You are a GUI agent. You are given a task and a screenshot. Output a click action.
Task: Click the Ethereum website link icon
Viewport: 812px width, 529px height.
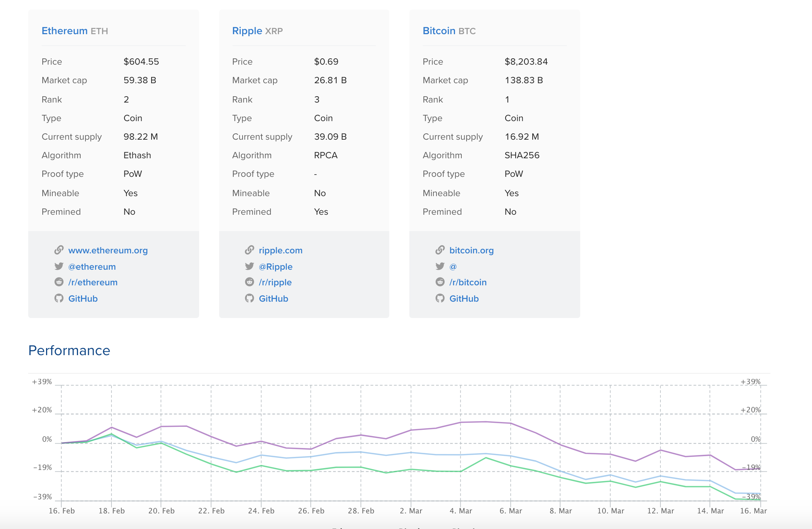tap(59, 250)
